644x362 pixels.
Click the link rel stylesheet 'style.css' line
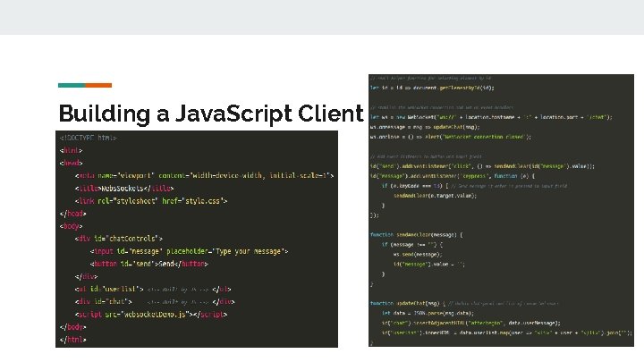[x=151, y=201]
